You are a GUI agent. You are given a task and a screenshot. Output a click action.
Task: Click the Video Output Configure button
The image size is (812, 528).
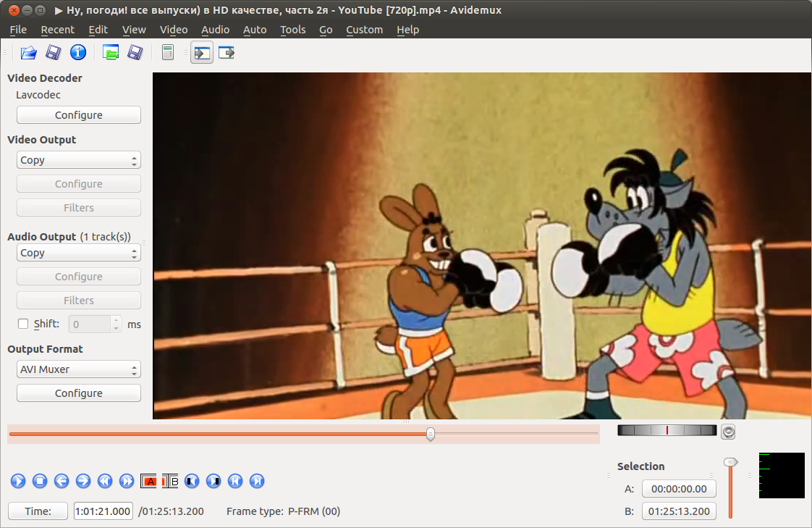tap(79, 184)
